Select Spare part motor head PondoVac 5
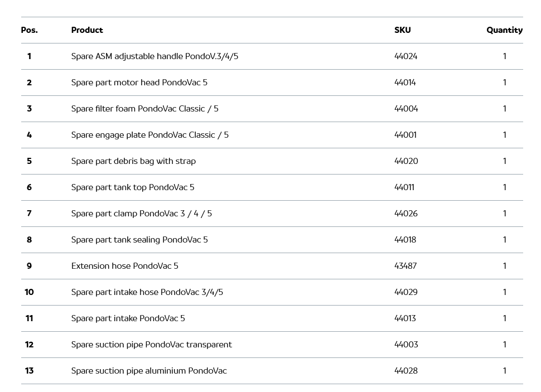The image size is (541, 392). 139,83
